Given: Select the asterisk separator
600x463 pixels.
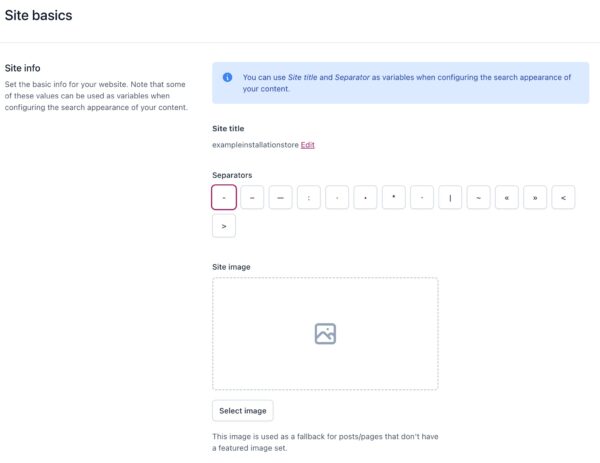Looking at the screenshot, I should coord(394,198).
